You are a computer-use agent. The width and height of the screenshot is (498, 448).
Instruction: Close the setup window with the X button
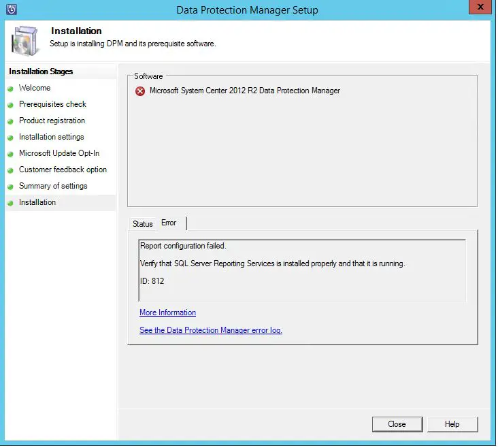point(480,7)
